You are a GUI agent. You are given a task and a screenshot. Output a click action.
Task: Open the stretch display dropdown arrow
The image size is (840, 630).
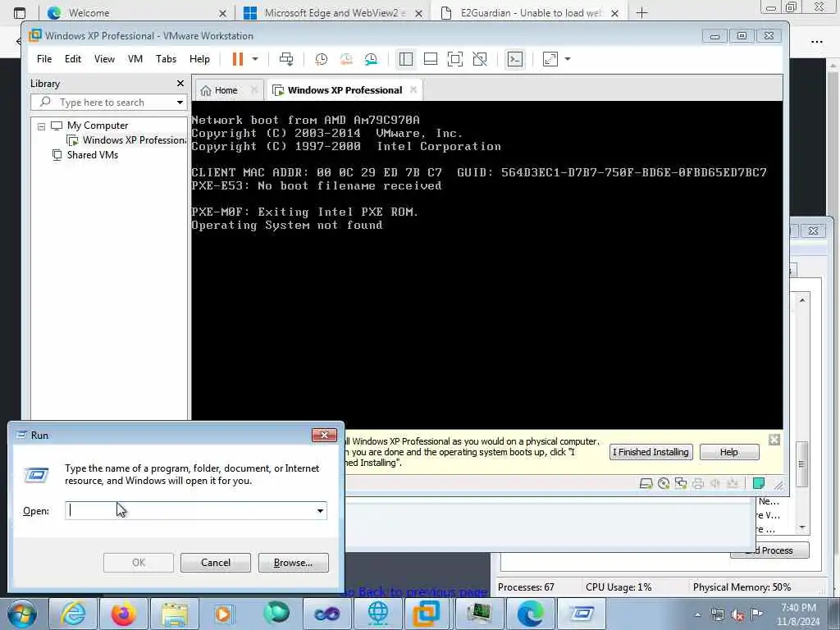point(568,59)
